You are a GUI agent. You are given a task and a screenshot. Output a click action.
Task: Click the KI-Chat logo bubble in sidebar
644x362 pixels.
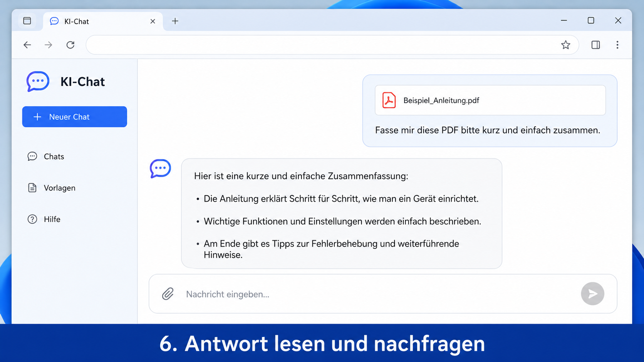tap(38, 81)
